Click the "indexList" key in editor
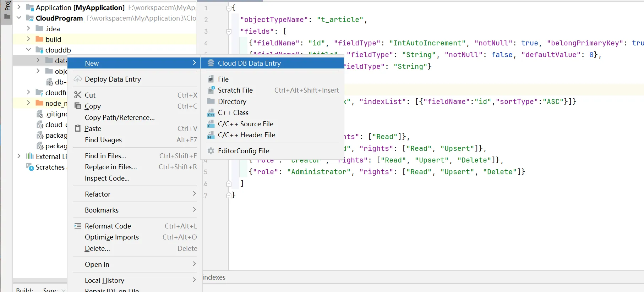Screen dimensions: 644x292 click(383, 101)
